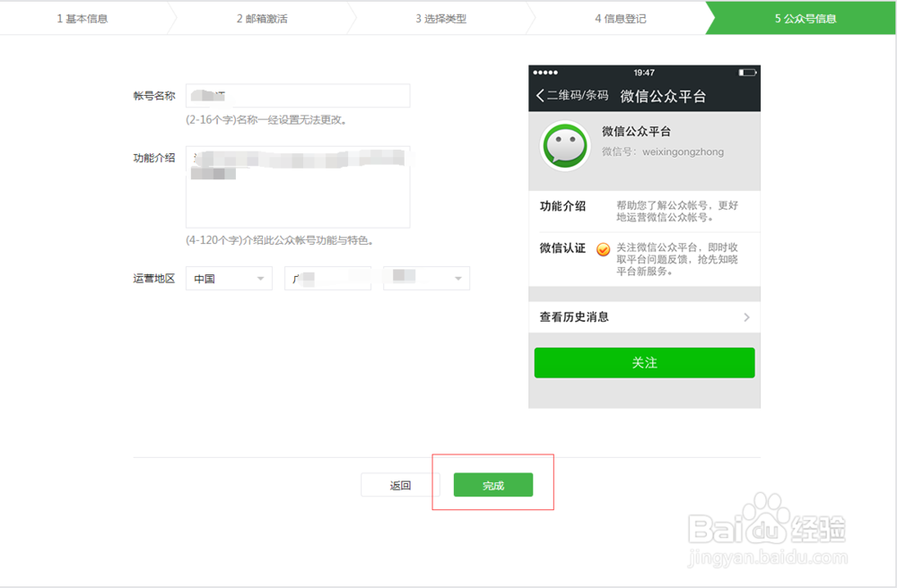Go to step 4 信息登记
The height and width of the screenshot is (588, 897).
(621, 18)
